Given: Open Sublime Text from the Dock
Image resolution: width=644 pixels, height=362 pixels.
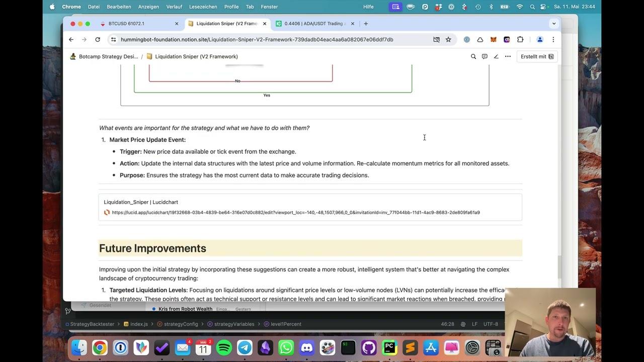Looking at the screenshot, I should point(410,347).
